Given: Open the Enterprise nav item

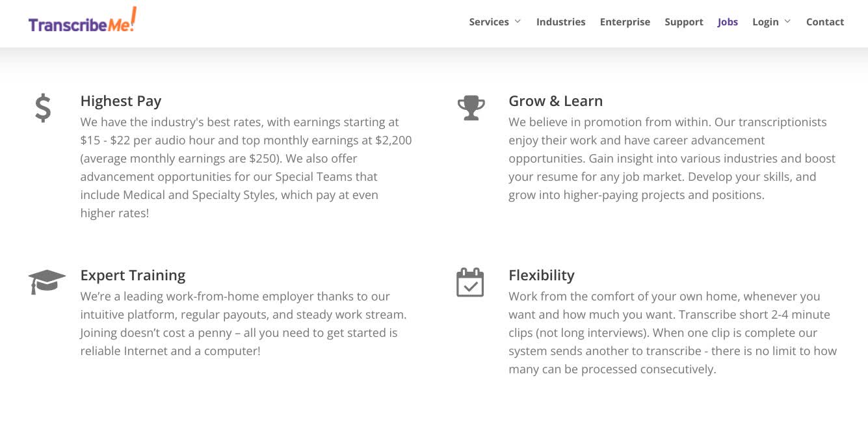Looking at the screenshot, I should [x=625, y=22].
